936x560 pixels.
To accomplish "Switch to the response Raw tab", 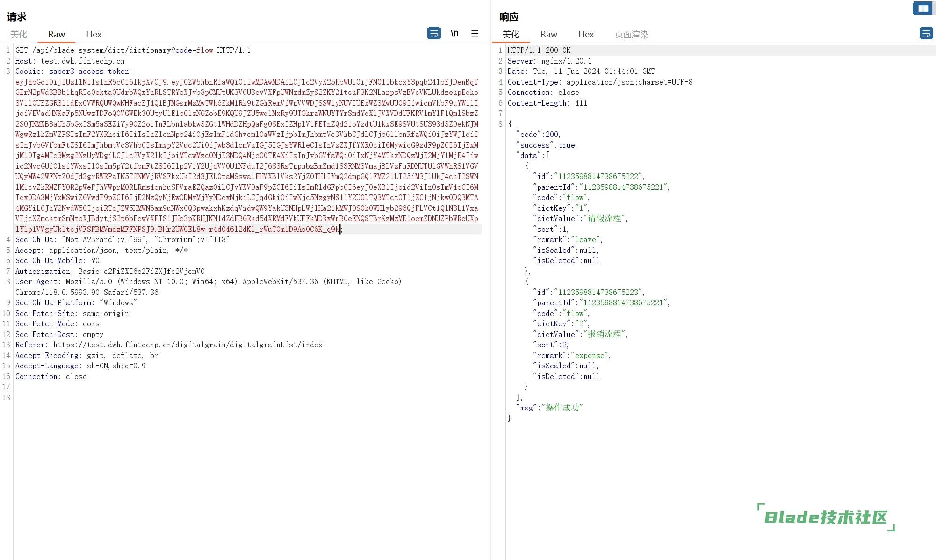I will coord(549,34).
